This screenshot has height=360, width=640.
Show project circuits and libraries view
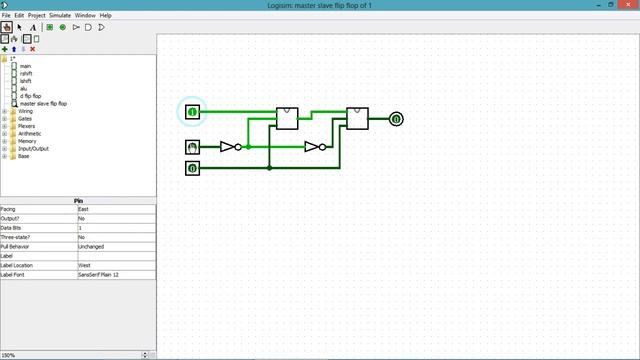click(4, 39)
